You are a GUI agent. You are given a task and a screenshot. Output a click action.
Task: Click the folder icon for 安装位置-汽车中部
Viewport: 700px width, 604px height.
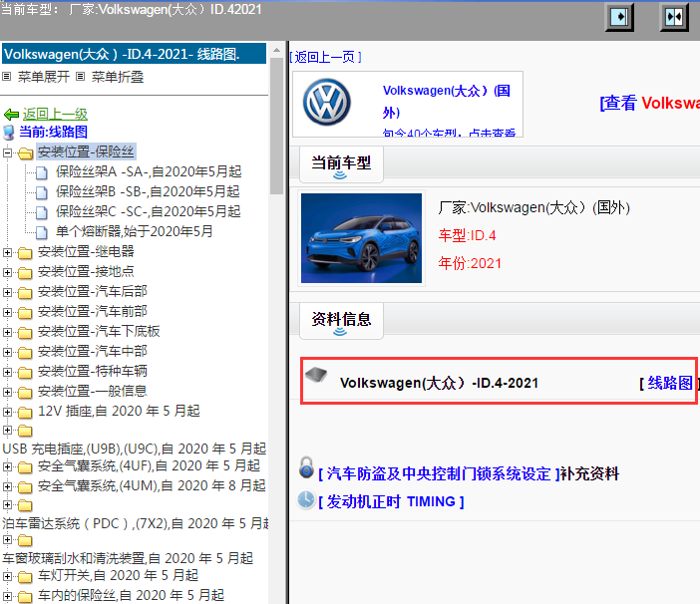(x=25, y=353)
